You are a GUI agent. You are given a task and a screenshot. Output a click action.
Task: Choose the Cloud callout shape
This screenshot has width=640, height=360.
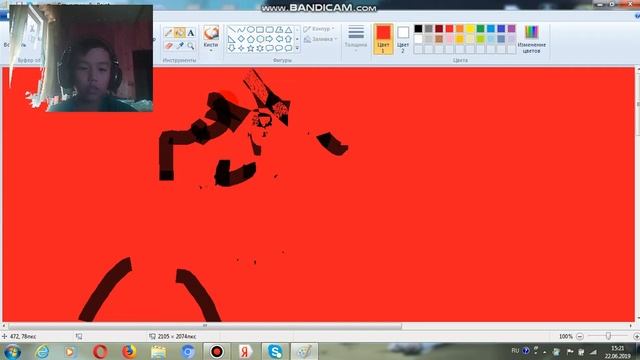click(289, 48)
